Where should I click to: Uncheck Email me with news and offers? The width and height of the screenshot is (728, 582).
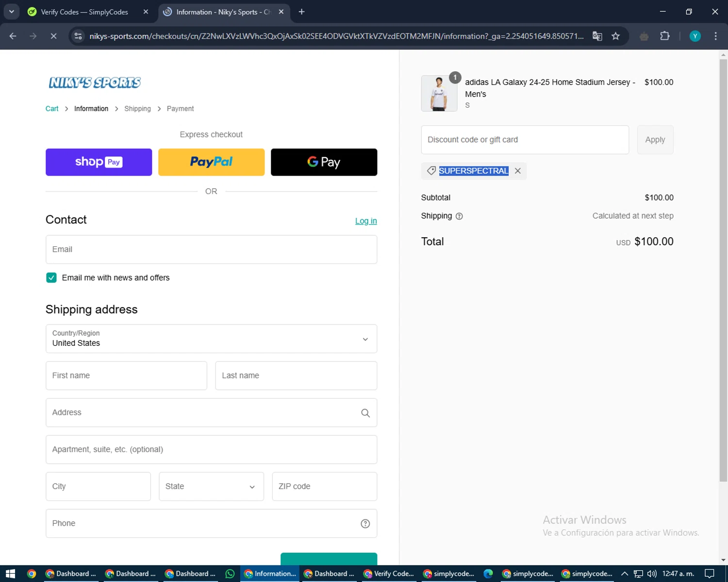51,277
